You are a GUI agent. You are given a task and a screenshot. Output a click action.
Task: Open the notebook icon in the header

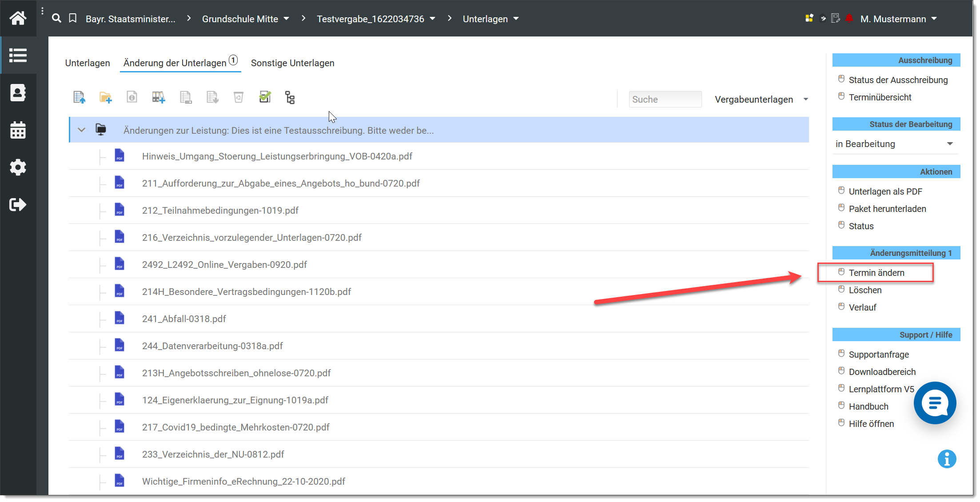[836, 18]
